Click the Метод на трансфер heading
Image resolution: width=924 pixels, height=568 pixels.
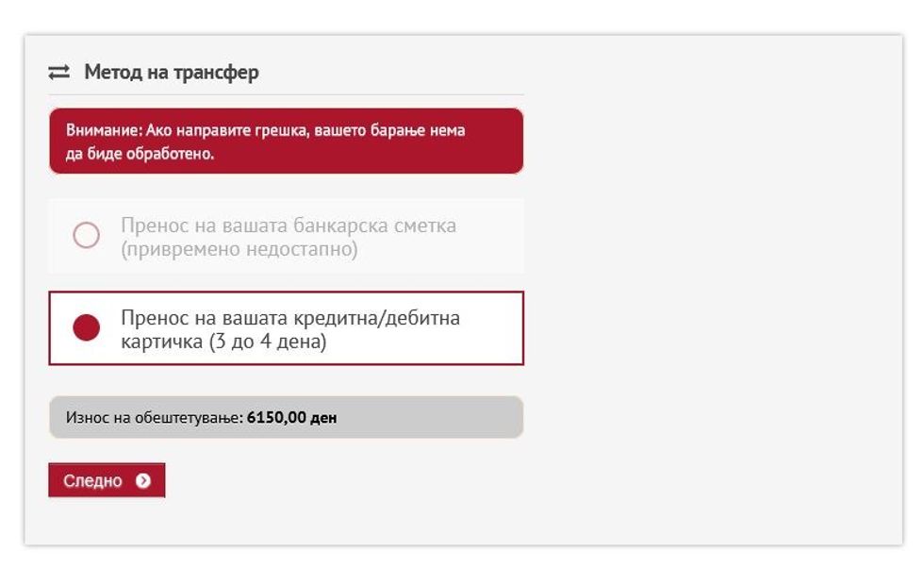point(171,73)
